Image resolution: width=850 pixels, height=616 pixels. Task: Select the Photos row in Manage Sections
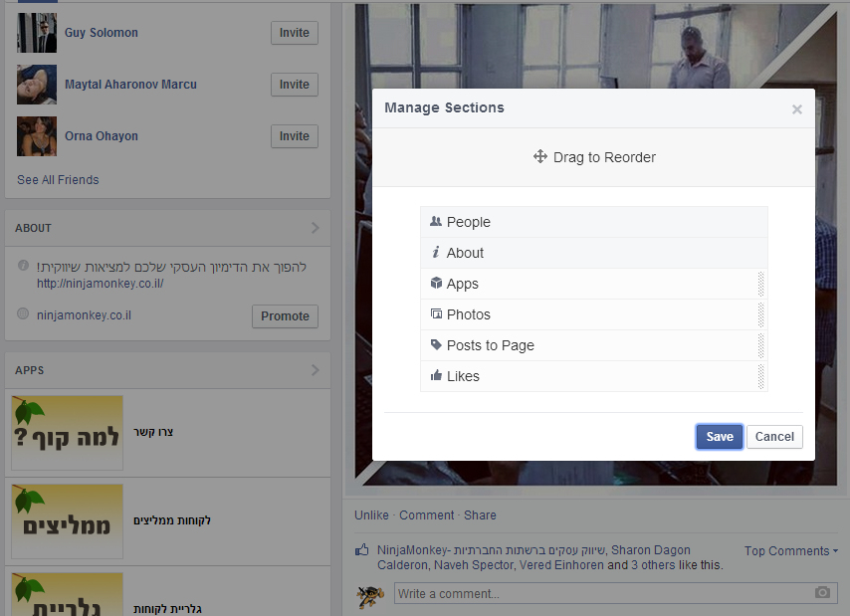594,314
